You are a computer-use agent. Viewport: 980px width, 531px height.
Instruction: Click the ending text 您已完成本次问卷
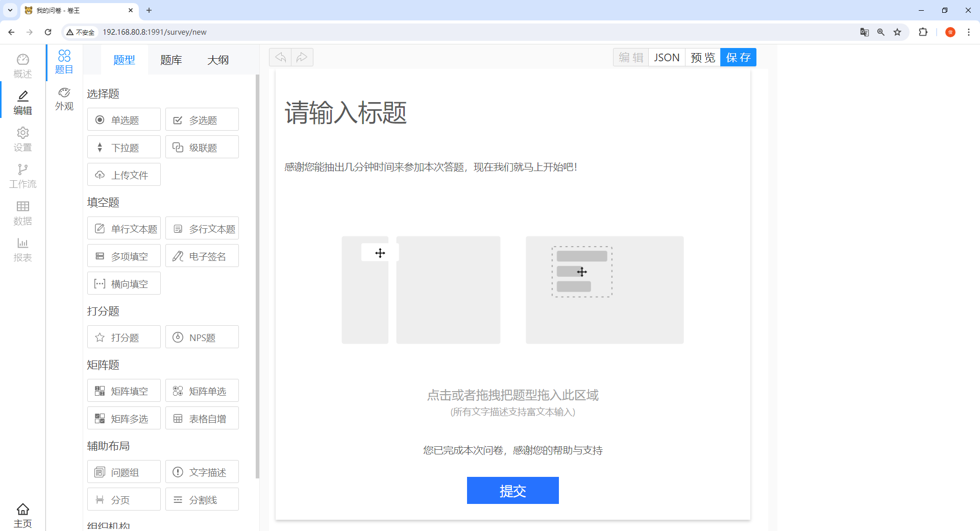[x=512, y=450]
